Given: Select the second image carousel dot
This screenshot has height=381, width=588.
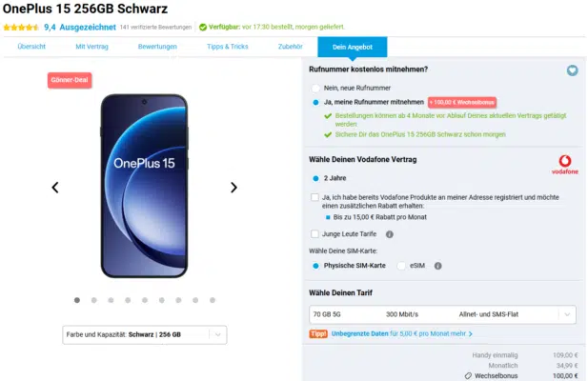Looking at the screenshot, I should (x=93, y=300).
